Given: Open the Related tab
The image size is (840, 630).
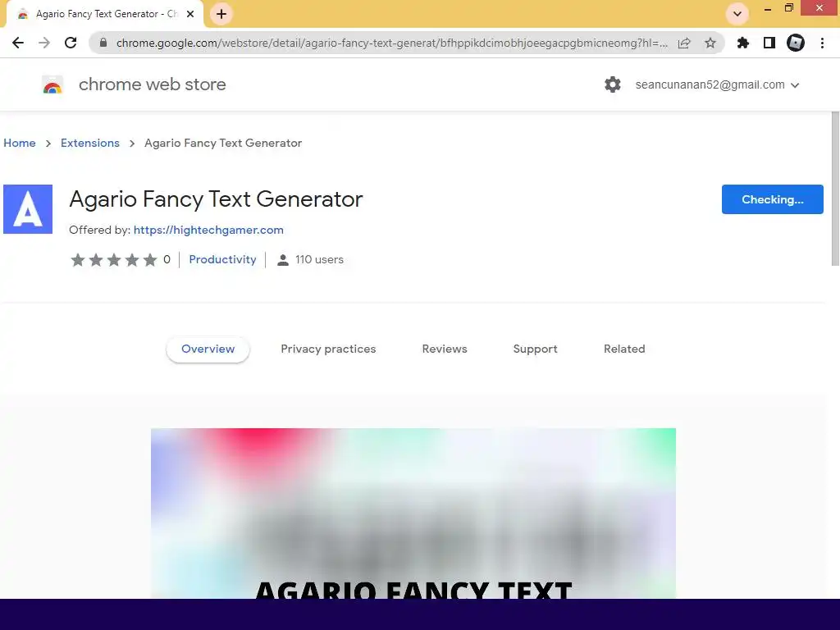Looking at the screenshot, I should click(624, 349).
